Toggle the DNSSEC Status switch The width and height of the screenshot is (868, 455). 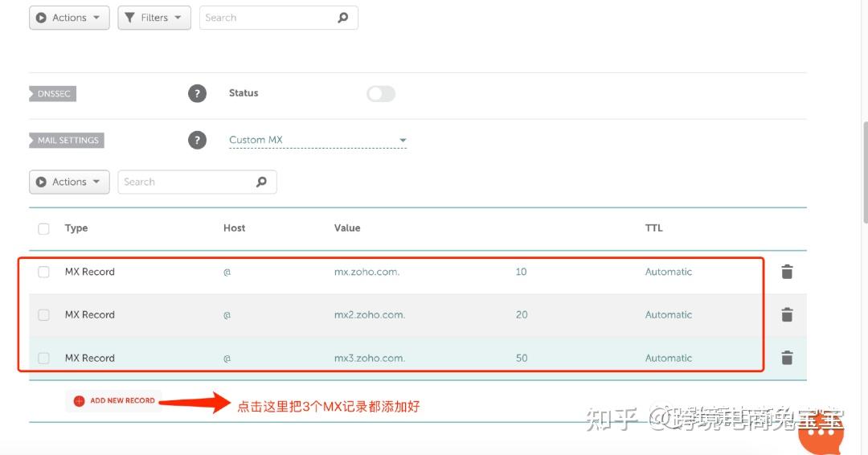click(x=381, y=93)
